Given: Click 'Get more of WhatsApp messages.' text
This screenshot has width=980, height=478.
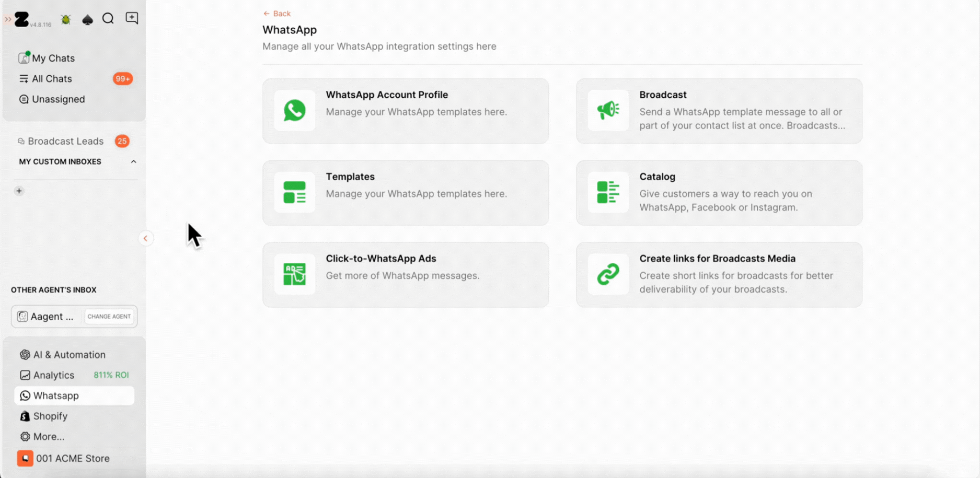Looking at the screenshot, I should tap(402, 275).
